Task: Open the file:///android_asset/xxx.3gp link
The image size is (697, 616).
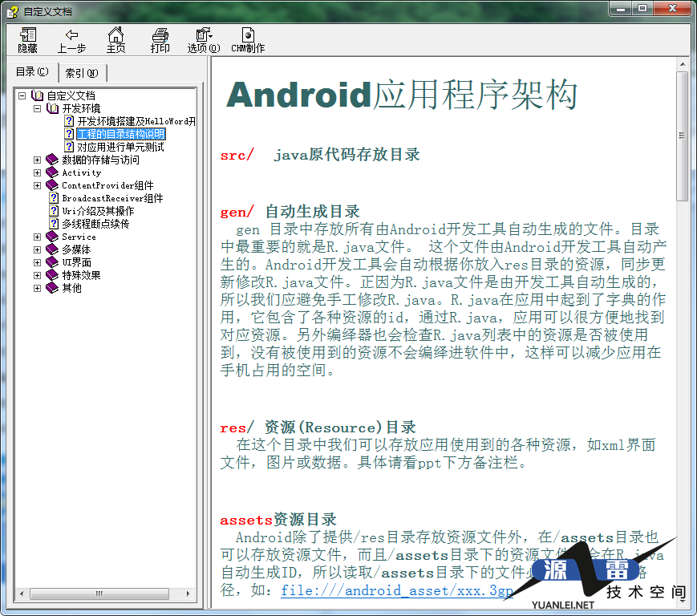Action: (x=397, y=590)
